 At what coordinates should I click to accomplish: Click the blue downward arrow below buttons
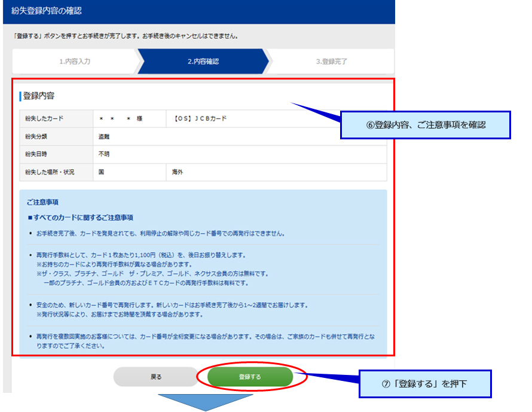coord(206,402)
